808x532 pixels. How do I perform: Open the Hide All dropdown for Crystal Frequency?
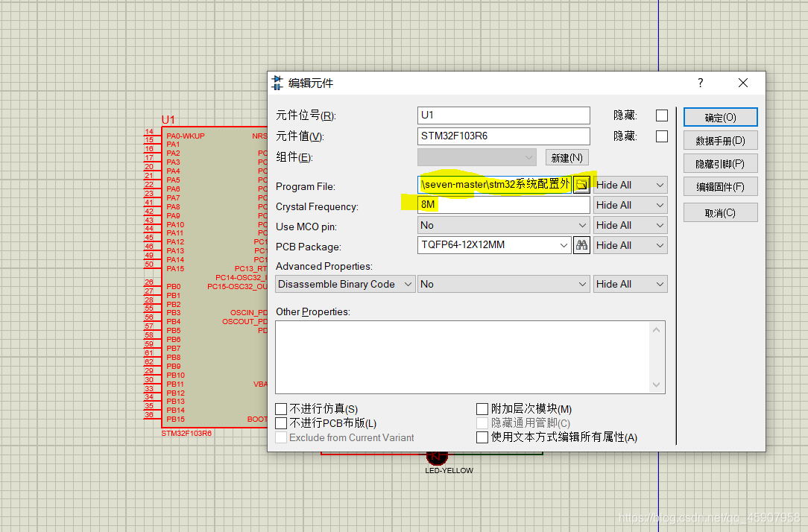tap(630, 205)
